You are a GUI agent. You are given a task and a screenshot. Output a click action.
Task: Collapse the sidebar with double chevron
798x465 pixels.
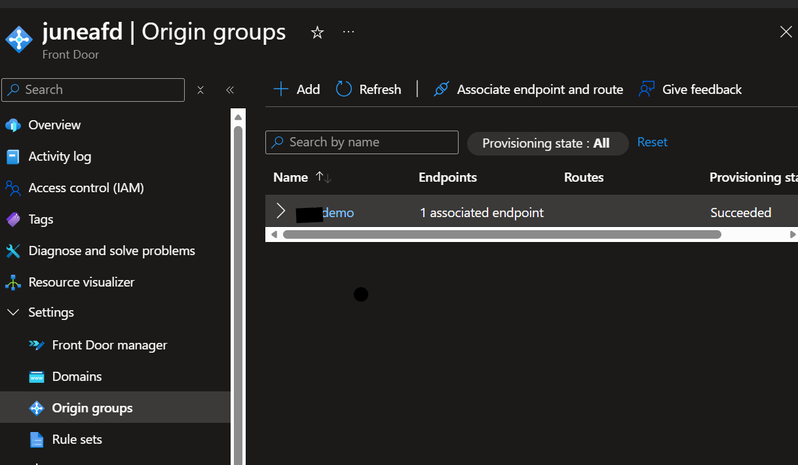tap(230, 90)
